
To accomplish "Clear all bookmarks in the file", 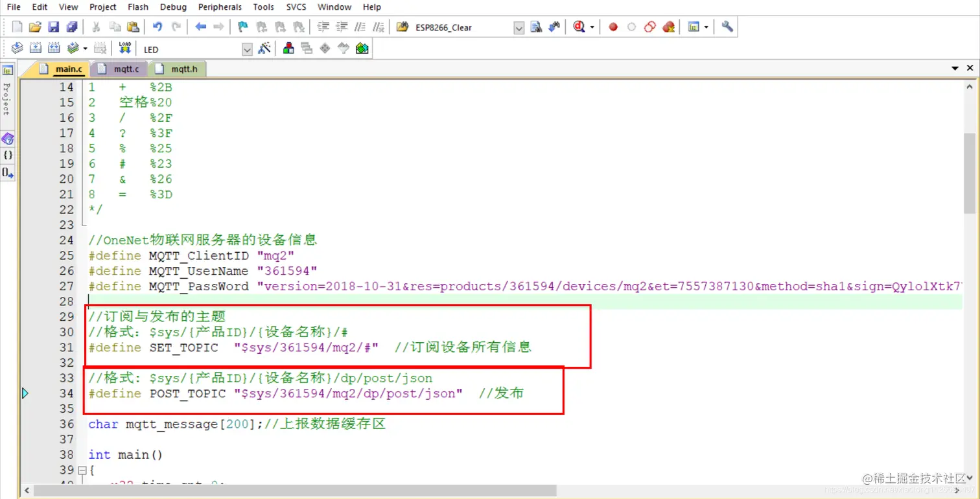I will point(298,27).
